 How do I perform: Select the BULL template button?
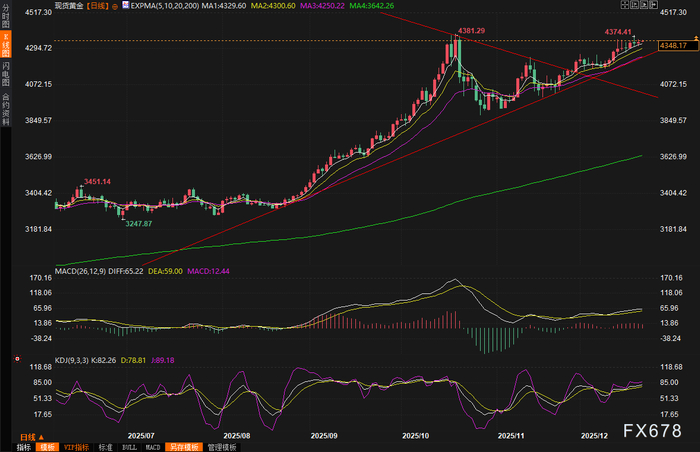tap(127, 447)
